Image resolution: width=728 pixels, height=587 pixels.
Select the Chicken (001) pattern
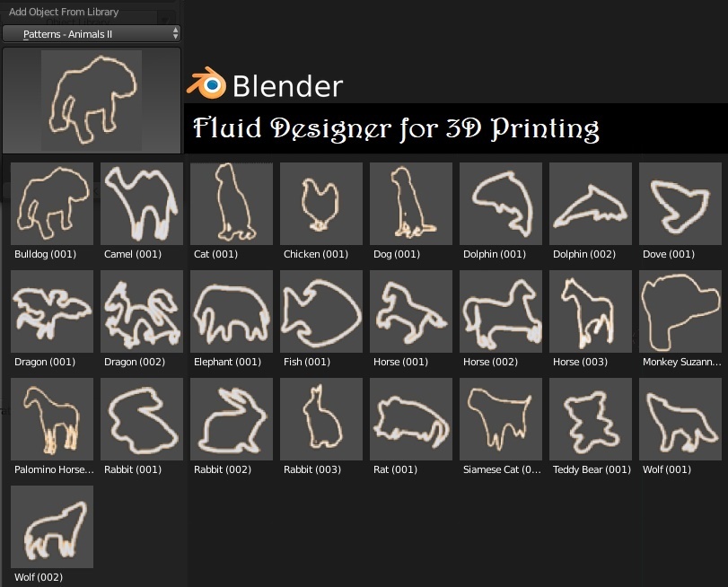pyautogui.click(x=321, y=204)
